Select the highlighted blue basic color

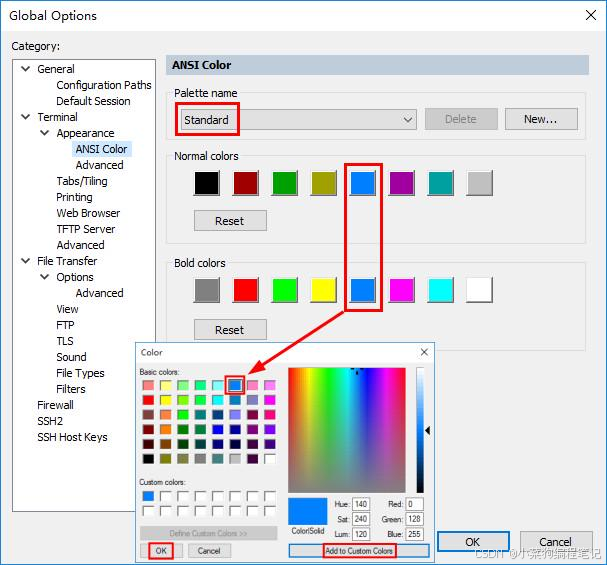tap(235, 385)
